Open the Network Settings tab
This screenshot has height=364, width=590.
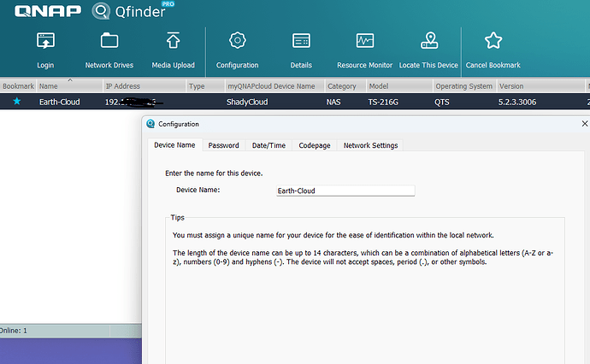pyautogui.click(x=370, y=145)
